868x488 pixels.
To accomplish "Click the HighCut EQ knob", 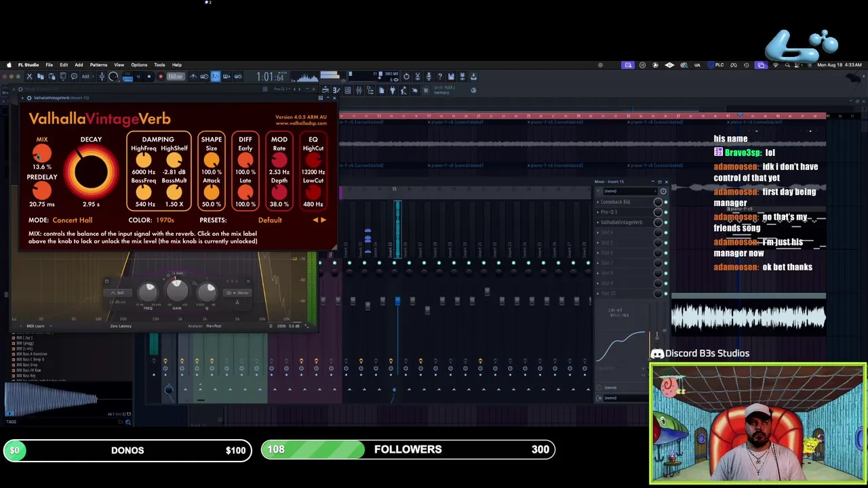I will coord(313,160).
